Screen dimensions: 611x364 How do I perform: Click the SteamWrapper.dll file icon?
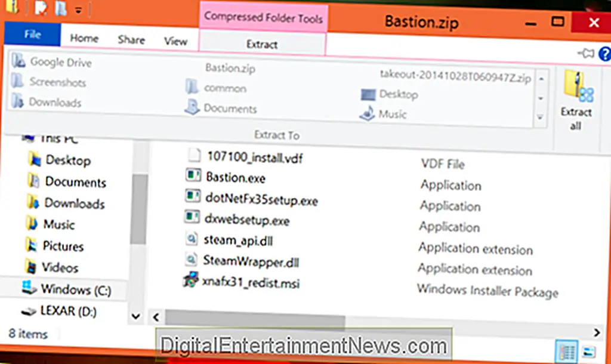(x=191, y=258)
